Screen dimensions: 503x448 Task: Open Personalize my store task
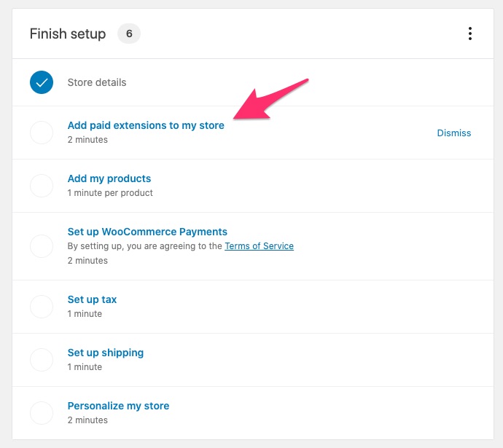[118, 406]
